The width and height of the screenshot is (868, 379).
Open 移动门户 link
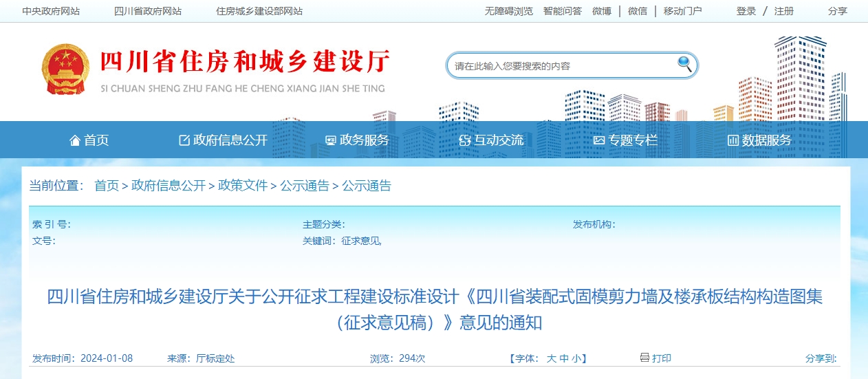(683, 11)
